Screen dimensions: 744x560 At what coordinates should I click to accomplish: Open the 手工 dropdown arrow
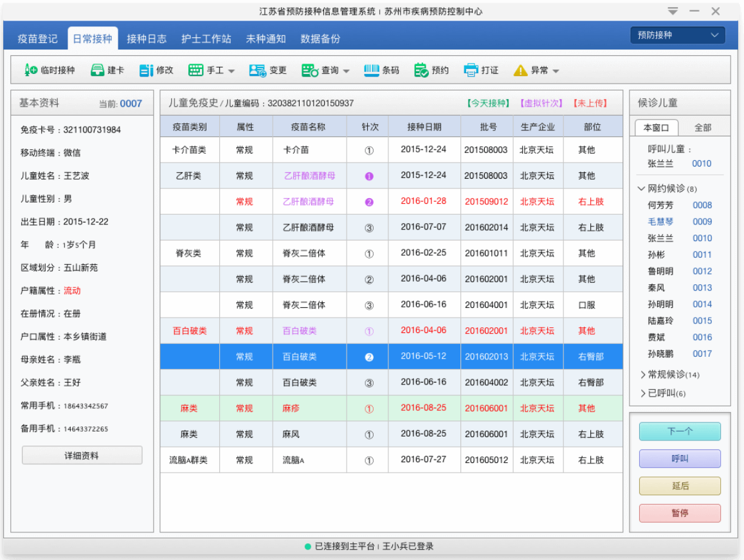(x=231, y=71)
